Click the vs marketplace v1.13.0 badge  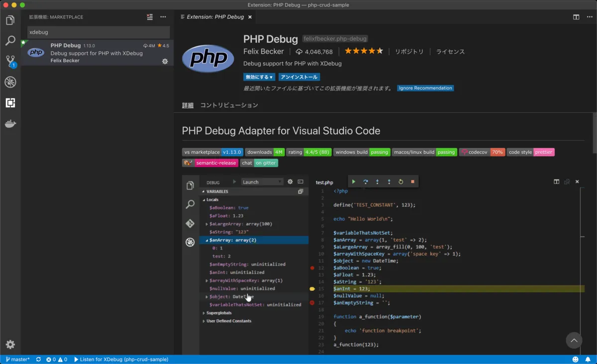(212, 152)
